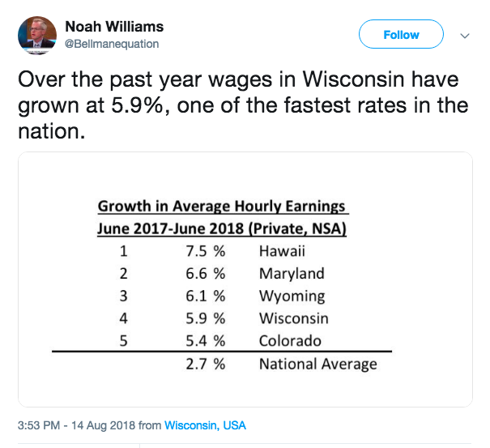The image size is (490, 448).
Task: Click 'Wisconsin' in the rankings table
Action: [x=293, y=318]
